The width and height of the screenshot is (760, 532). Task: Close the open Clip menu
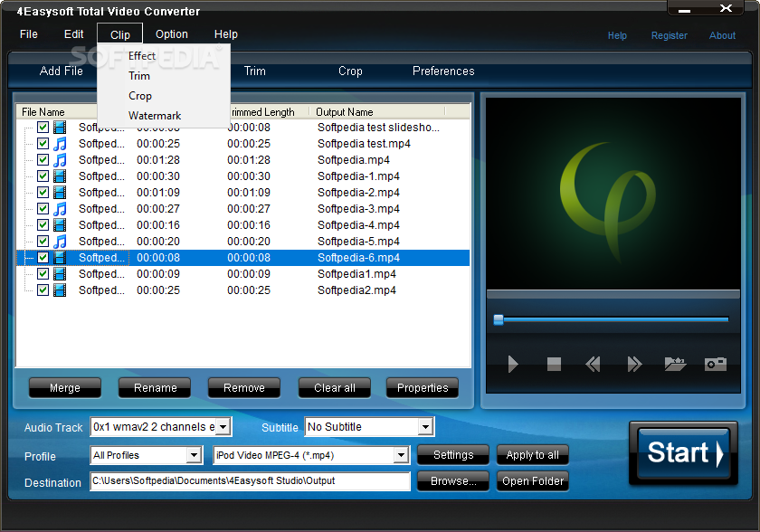click(119, 34)
